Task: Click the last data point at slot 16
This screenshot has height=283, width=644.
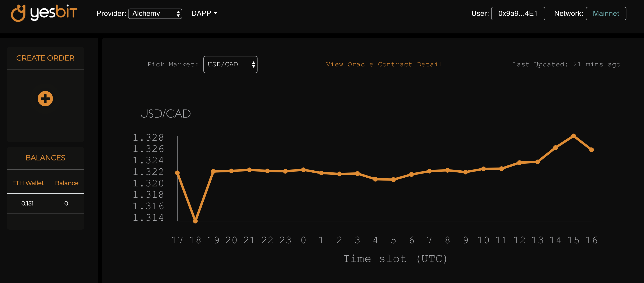Action: 591,150
